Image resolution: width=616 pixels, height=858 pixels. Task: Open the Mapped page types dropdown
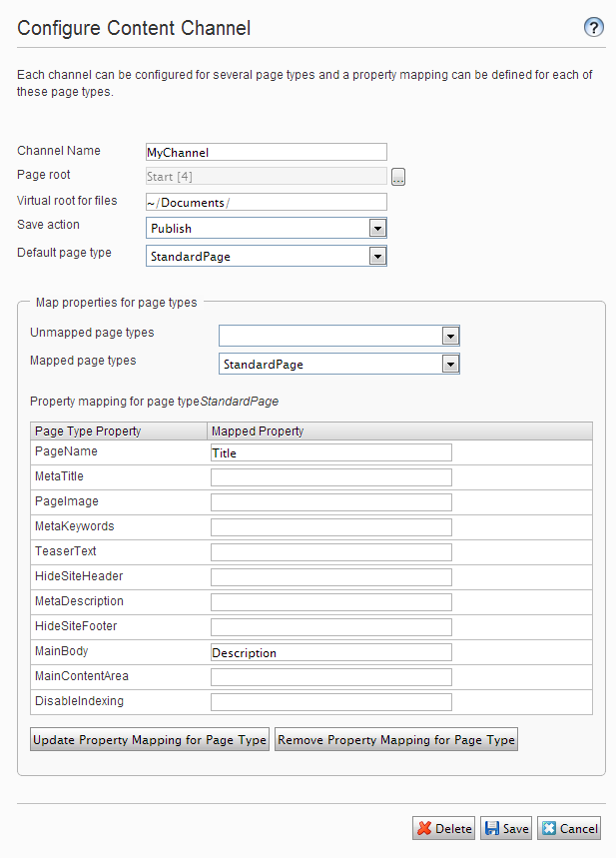tap(450, 365)
